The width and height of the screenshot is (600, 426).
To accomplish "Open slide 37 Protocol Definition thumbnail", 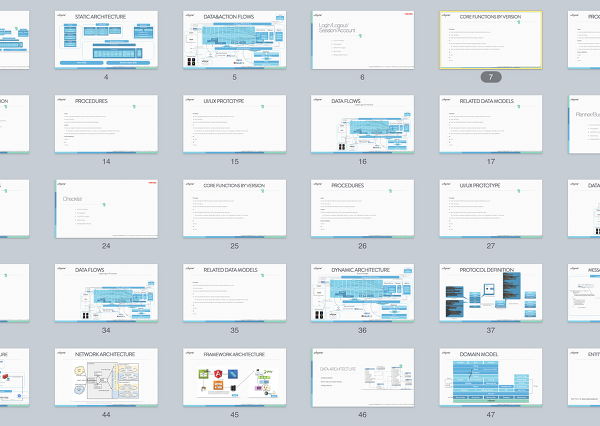I will [x=490, y=293].
